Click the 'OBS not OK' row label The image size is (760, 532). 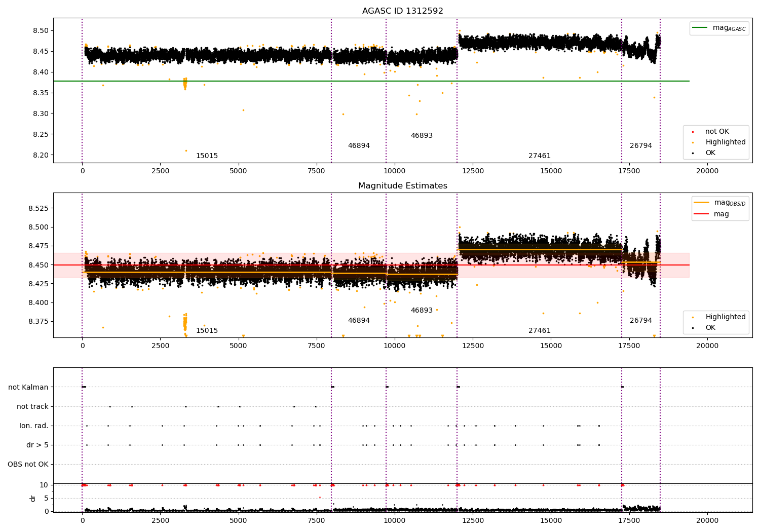28,464
